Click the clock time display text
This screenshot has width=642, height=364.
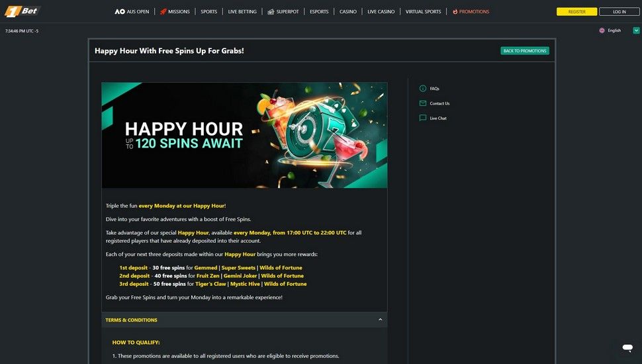pos(22,30)
